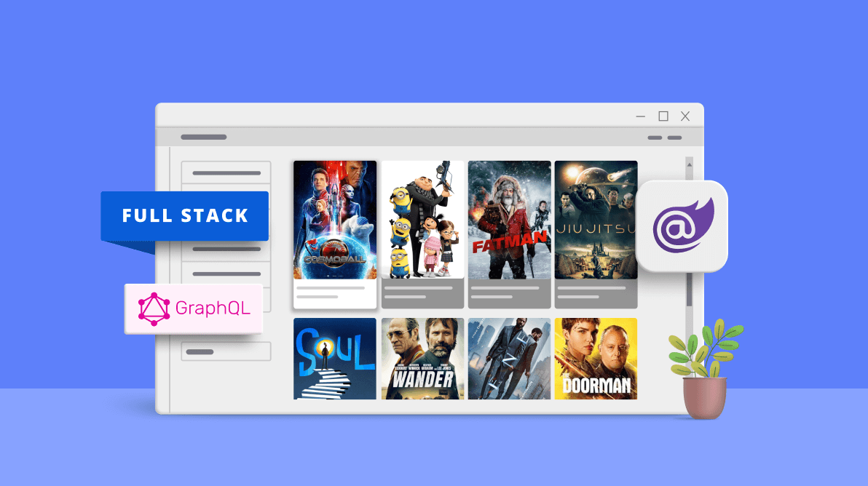868x486 pixels.
Task: Click the caption under minions card
Action: pos(422,293)
